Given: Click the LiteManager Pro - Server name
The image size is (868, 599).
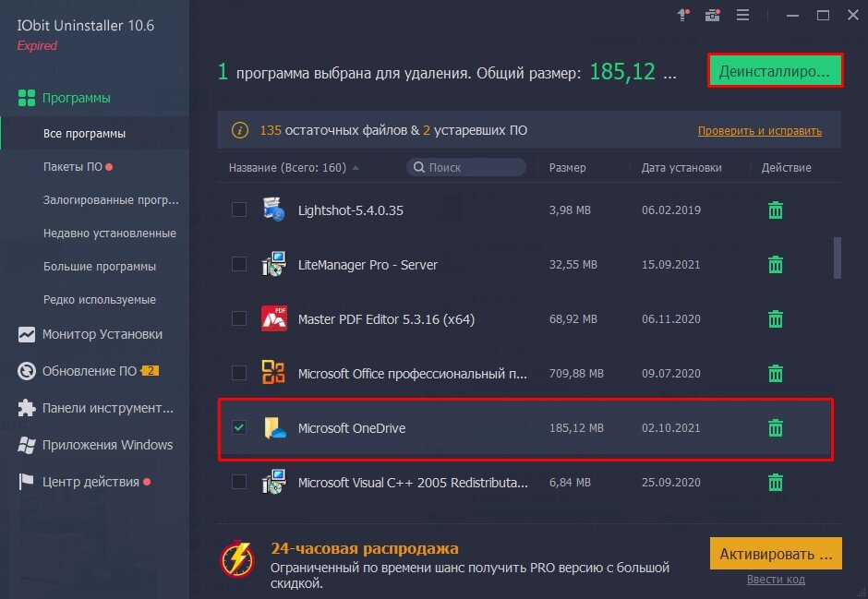Looking at the screenshot, I should pyautogui.click(x=368, y=265).
